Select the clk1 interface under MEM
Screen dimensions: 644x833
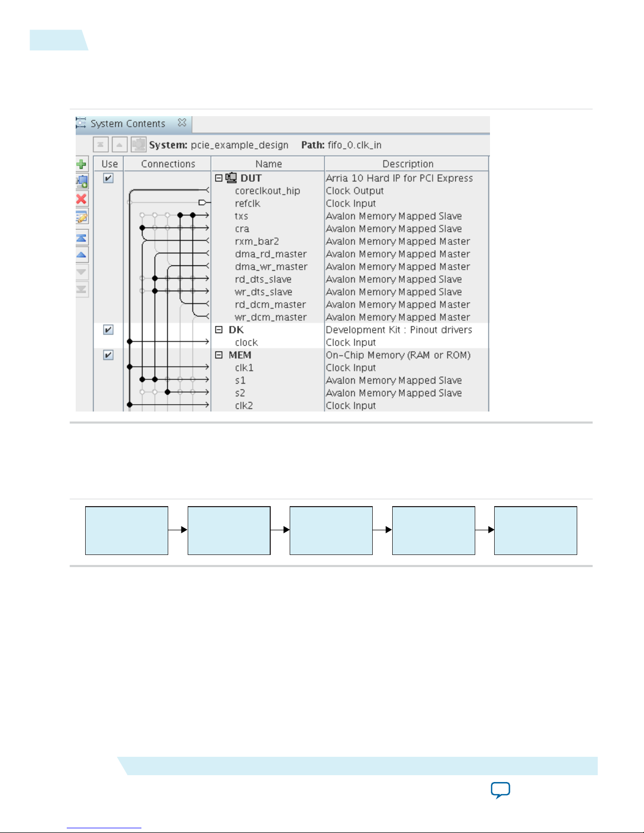click(x=244, y=367)
